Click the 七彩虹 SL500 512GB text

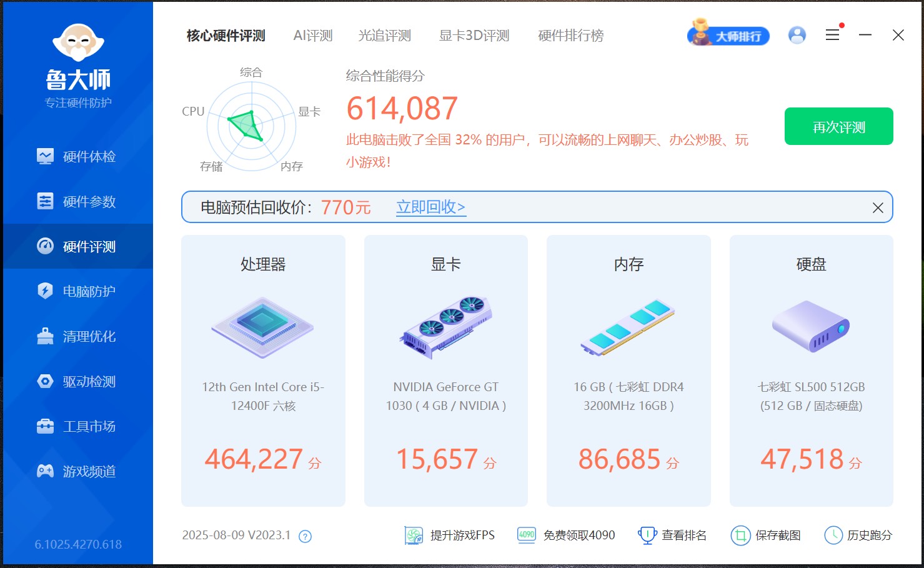click(x=812, y=396)
